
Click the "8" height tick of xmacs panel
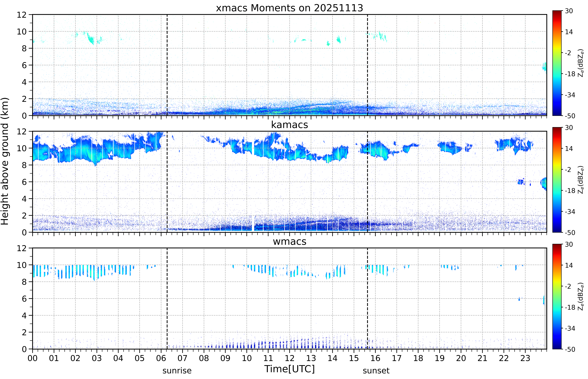point(24,48)
